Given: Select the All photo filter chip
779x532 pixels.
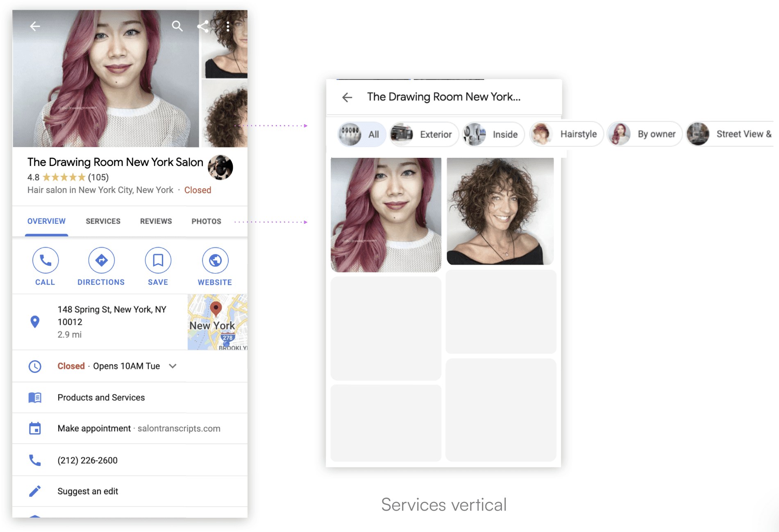Looking at the screenshot, I should (x=362, y=134).
